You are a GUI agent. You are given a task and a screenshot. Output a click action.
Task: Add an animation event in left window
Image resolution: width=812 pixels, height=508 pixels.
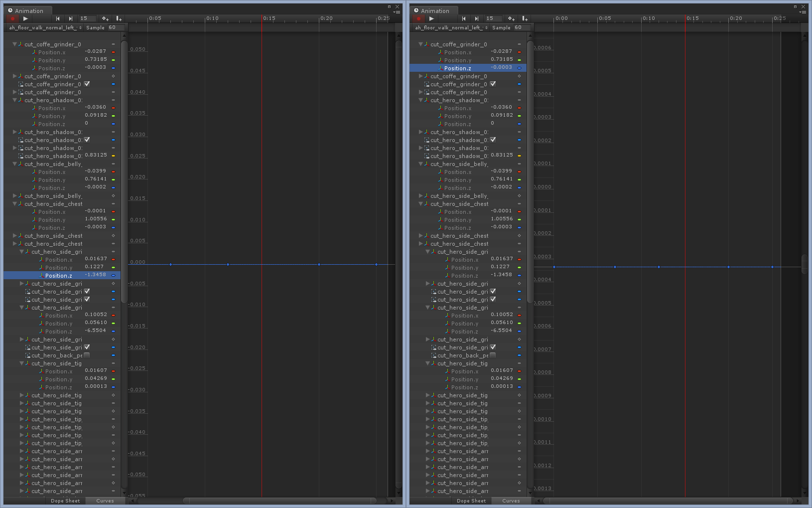coord(119,18)
